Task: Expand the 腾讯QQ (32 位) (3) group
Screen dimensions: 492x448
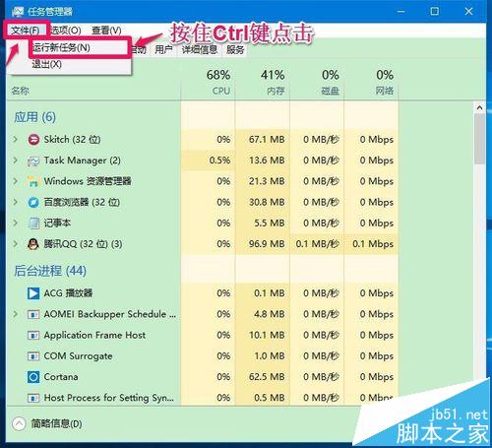Action: point(15,244)
